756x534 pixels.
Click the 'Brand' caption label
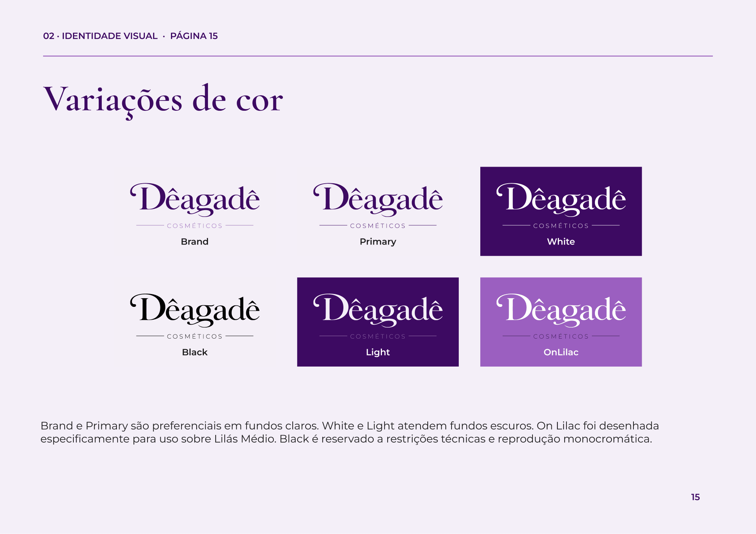pyautogui.click(x=195, y=241)
